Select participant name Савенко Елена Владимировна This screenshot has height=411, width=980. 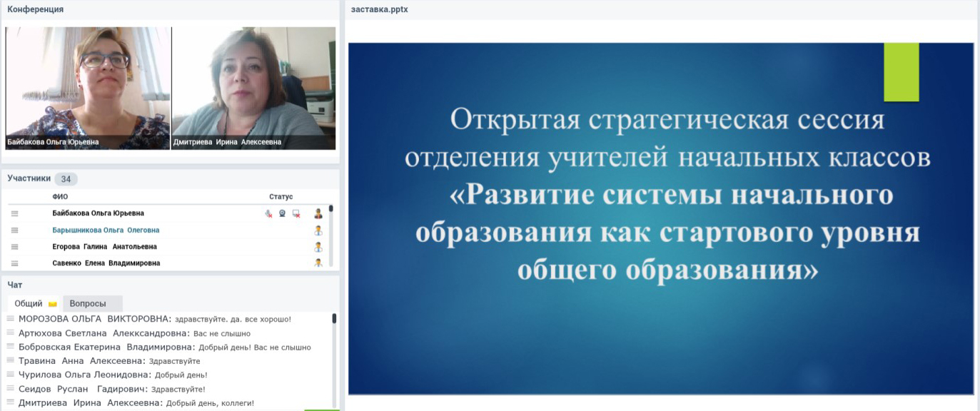click(106, 263)
